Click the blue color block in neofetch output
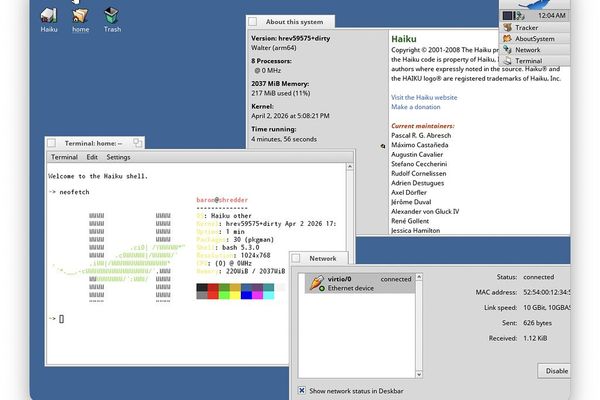Viewport: 600px width, 400px height. 246,295
